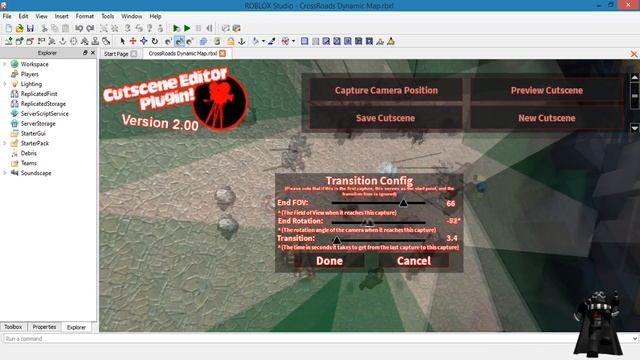Click the Undo arrow icon
The image size is (640, 360).
(79, 28)
